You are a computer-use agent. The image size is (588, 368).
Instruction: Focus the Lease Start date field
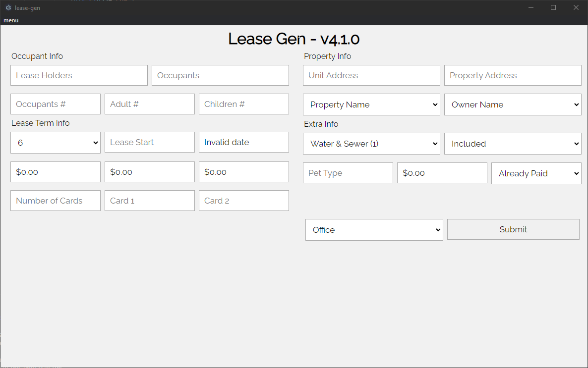pyautogui.click(x=149, y=142)
